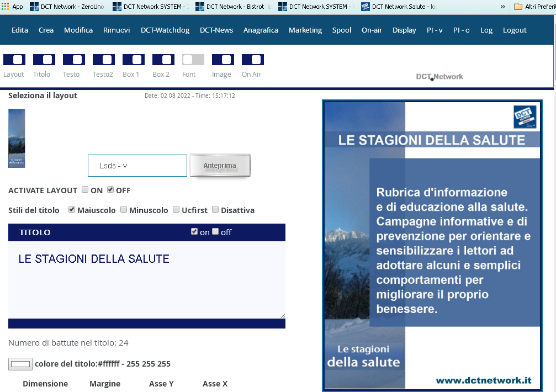Screen dimensions: 556x392
Task: Open DCT Network - Bistrot bookmark
Action: tap(234, 7)
